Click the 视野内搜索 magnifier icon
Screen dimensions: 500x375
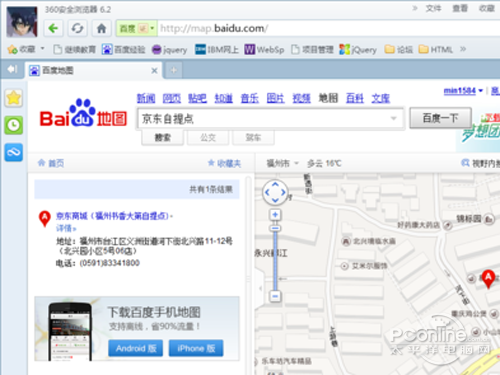[x=465, y=163]
